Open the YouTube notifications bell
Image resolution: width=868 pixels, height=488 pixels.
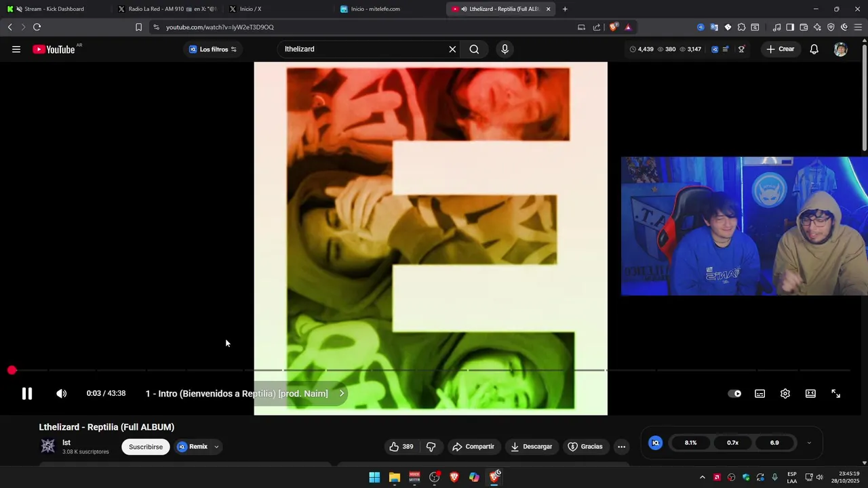(x=814, y=49)
